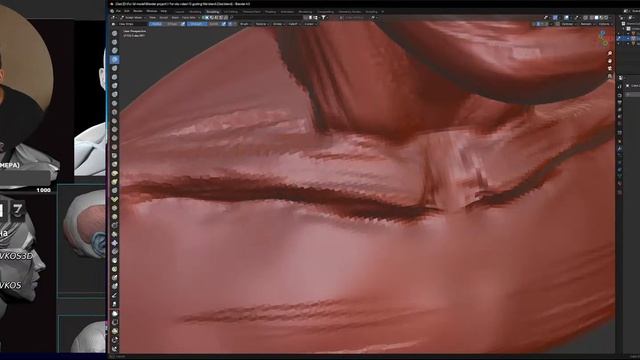
Task: Open the Render menu
Action: pos(138,11)
